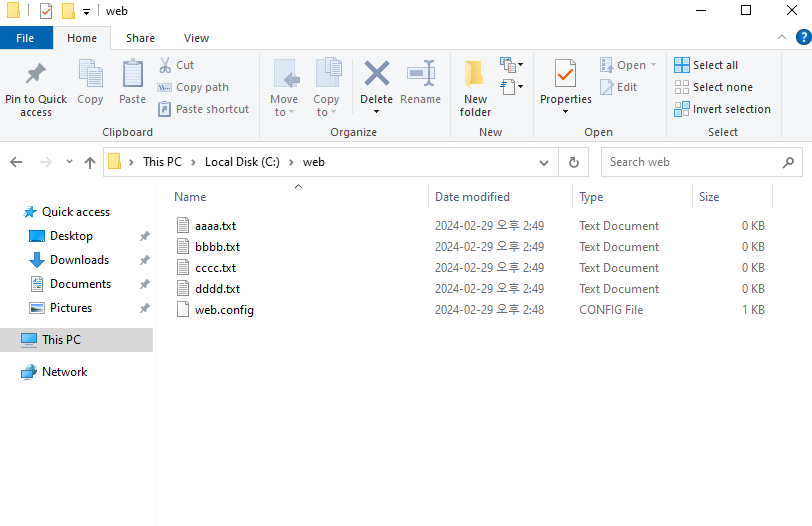Sort by Type column header
Image resolution: width=812 pixels, height=526 pixels.
pyautogui.click(x=591, y=197)
